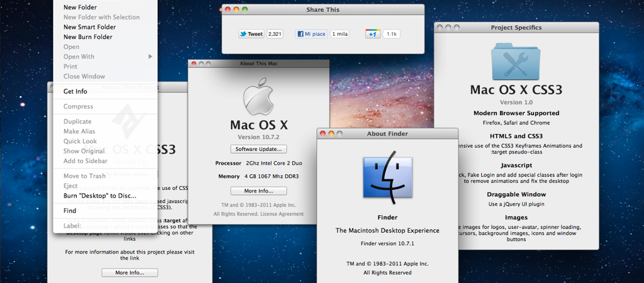Click More Info button in About This Project
644x283 pixels.
tap(130, 272)
